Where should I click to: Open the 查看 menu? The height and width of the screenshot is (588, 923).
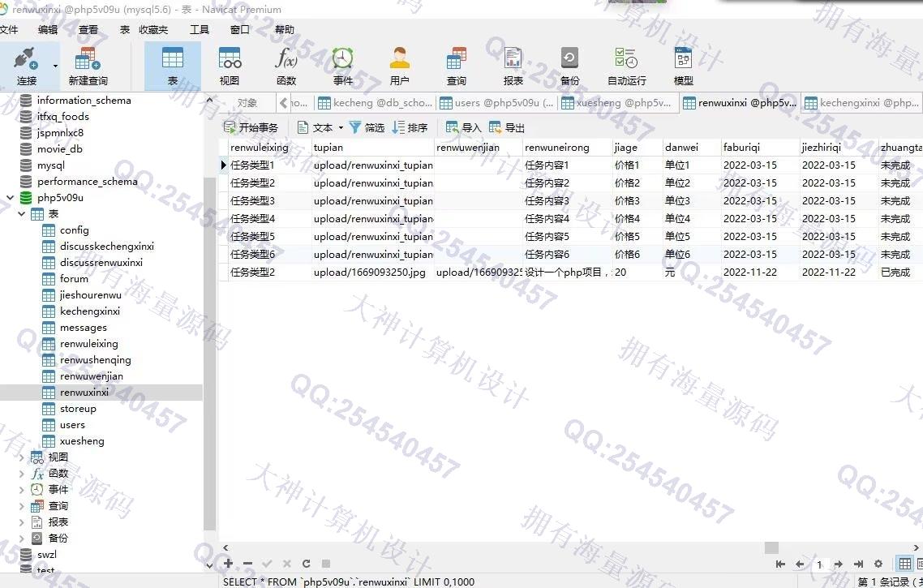pos(88,29)
